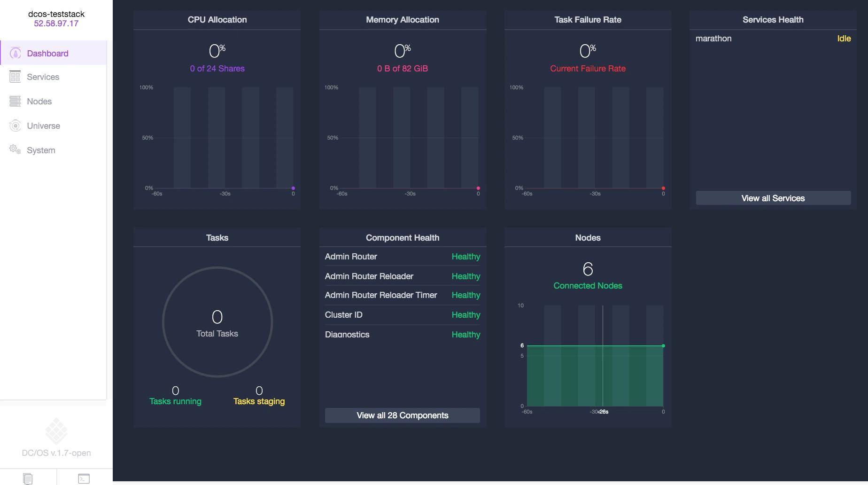Open the documentation icon at sidebar bottom
This screenshot has width=868, height=485.
pos(28,478)
